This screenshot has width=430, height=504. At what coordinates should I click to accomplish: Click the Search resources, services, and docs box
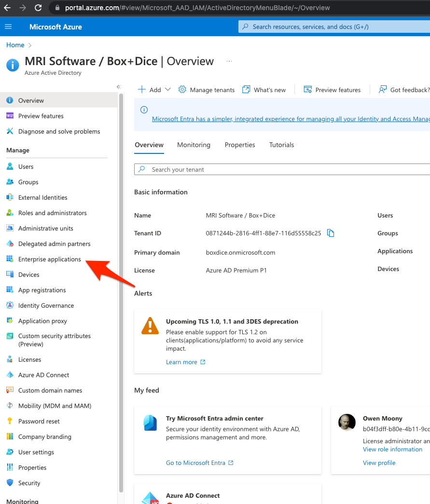click(334, 27)
